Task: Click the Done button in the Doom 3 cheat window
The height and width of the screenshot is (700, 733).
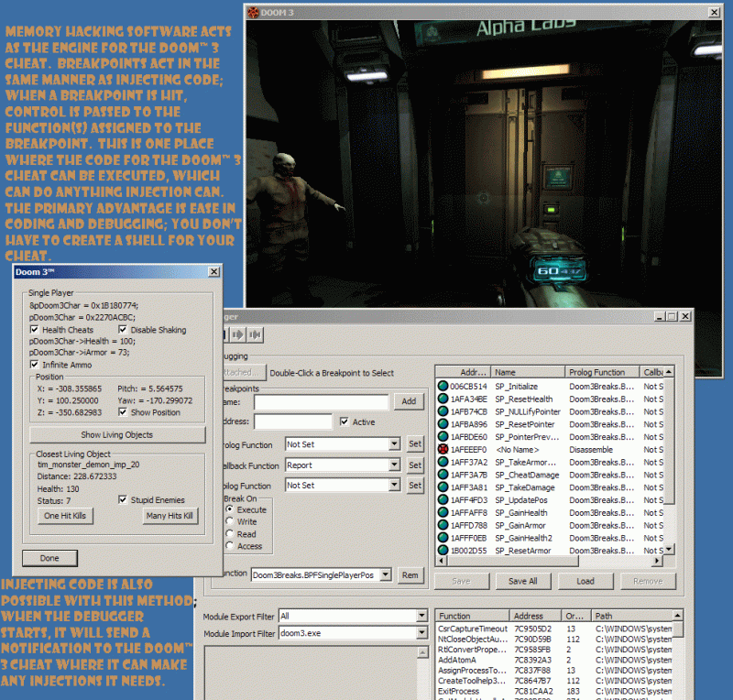Action: (x=50, y=558)
